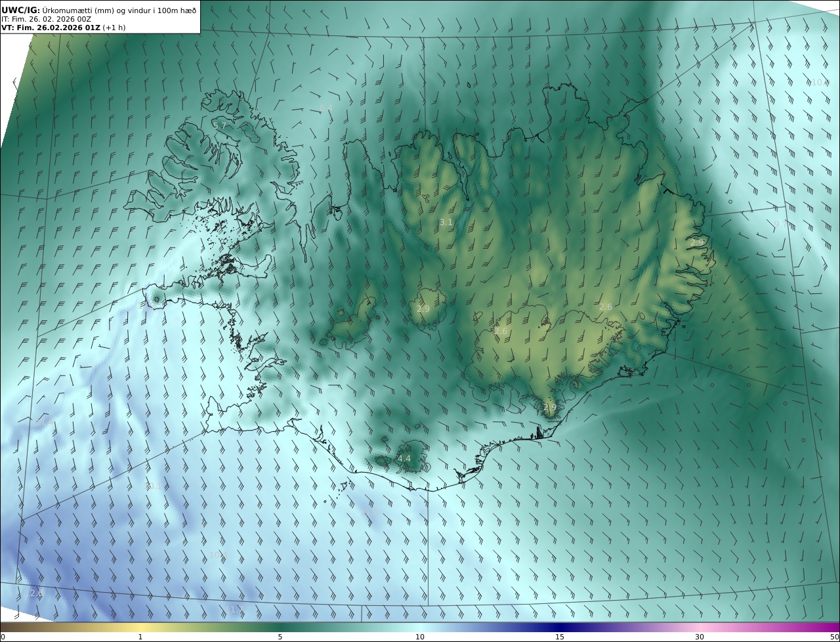Click the 9.7 value label east of Iceland
The height and width of the screenshot is (642, 840).
point(781,224)
